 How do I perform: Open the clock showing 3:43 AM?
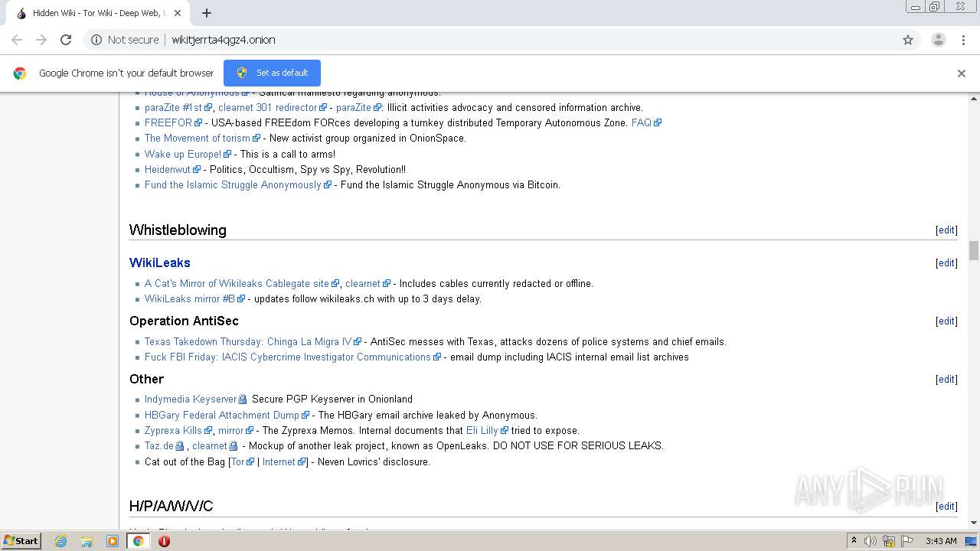click(941, 541)
